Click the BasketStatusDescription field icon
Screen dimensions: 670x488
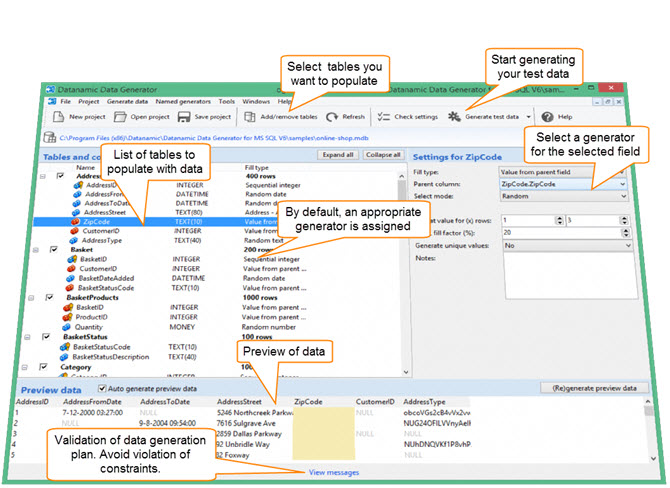pos(64,357)
